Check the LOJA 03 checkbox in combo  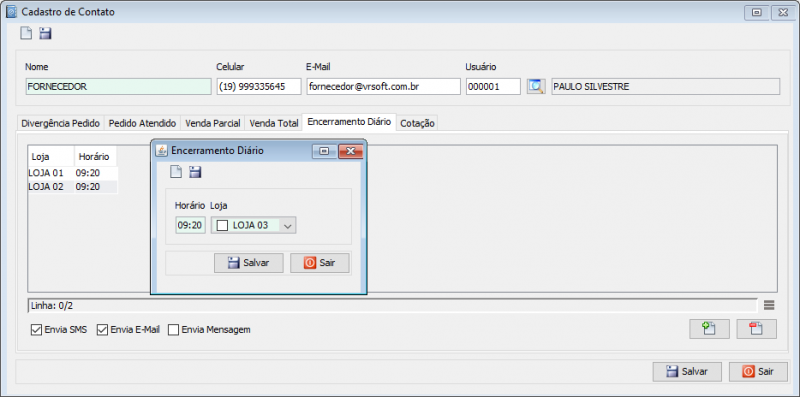(x=222, y=226)
